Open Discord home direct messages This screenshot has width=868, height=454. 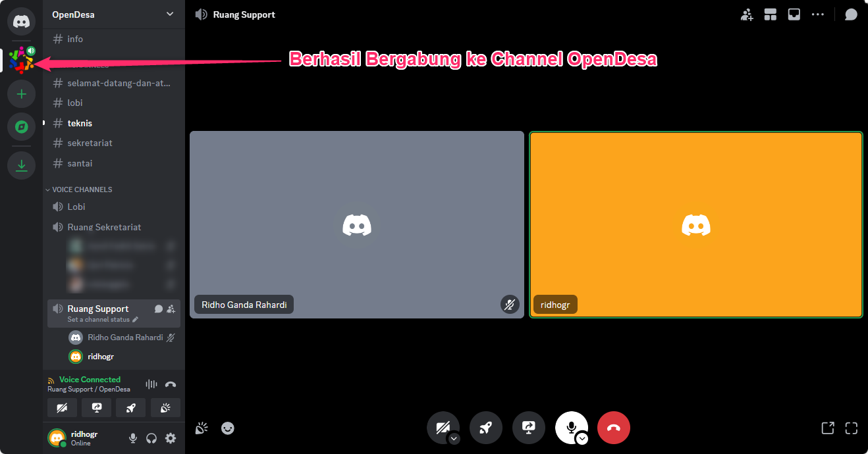(x=21, y=22)
